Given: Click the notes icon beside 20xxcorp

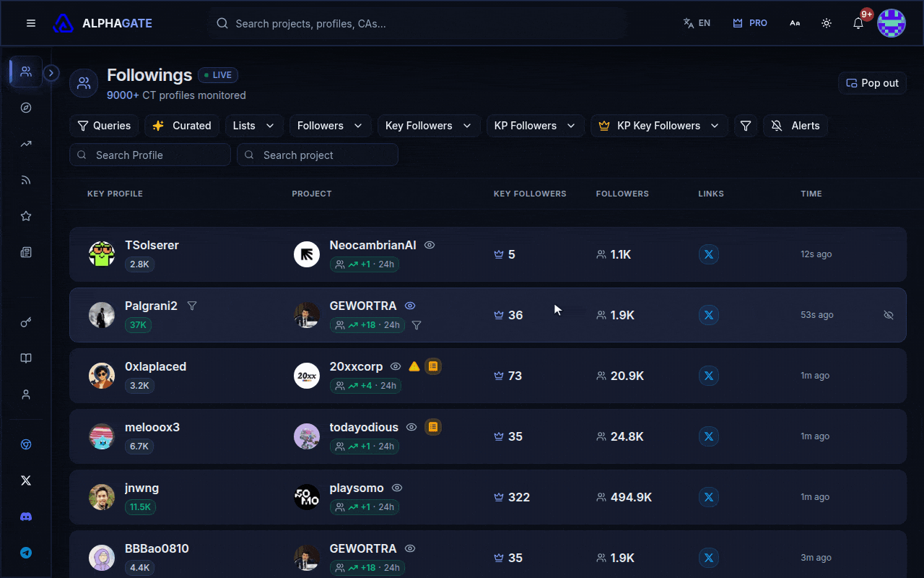Looking at the screenshot, I should click(x=433, y=366).
